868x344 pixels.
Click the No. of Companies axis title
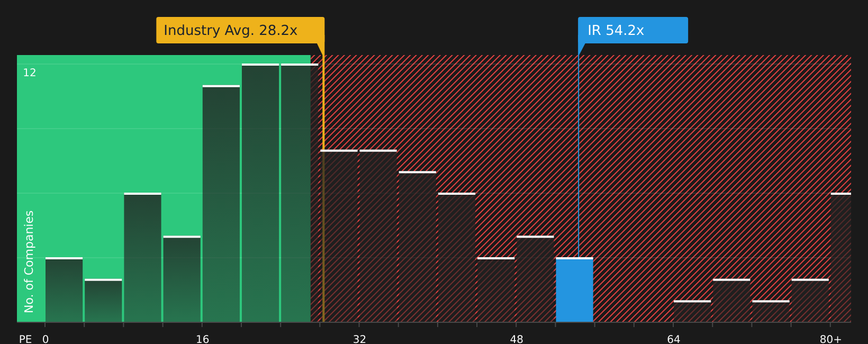click(x=29, y=261)
